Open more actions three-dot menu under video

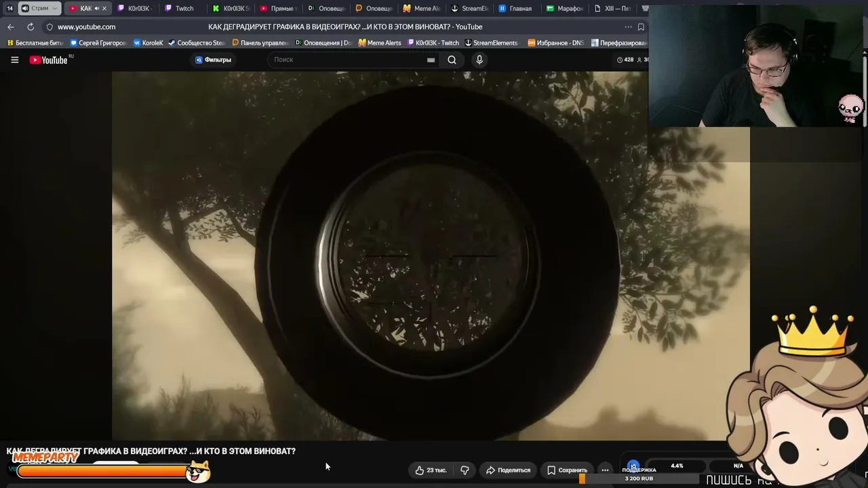pyautogui.click(x=605, y=470)
